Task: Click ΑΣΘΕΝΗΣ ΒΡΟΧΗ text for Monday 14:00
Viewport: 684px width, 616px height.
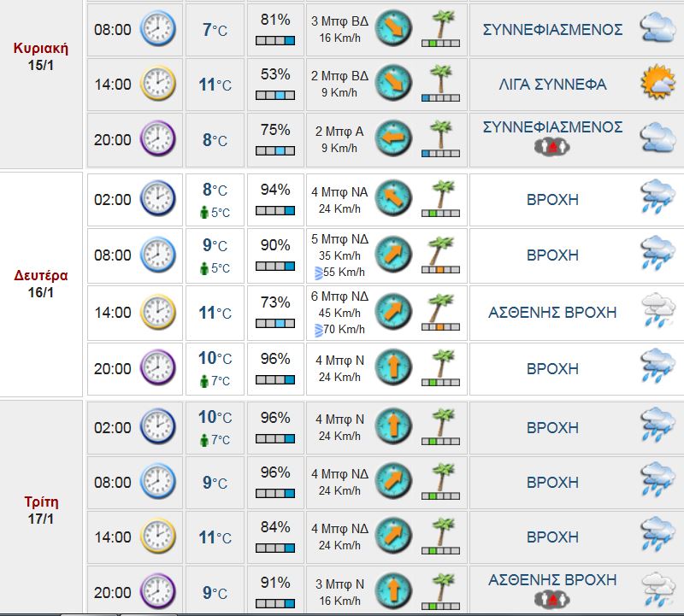Action: pos(552,312)
